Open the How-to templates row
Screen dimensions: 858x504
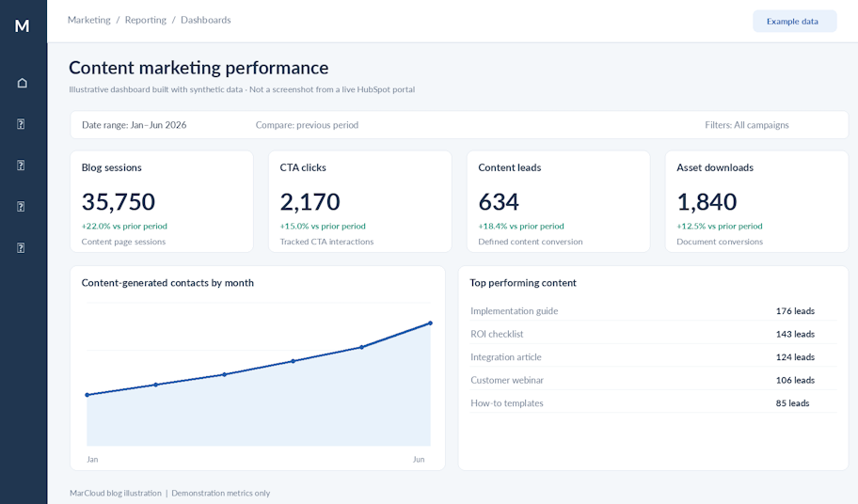point(653,402)
